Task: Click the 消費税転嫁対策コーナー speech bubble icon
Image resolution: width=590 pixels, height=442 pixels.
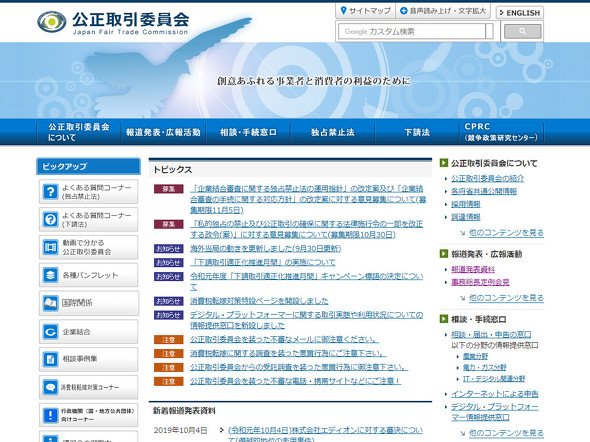Action: tap(50, 387)
